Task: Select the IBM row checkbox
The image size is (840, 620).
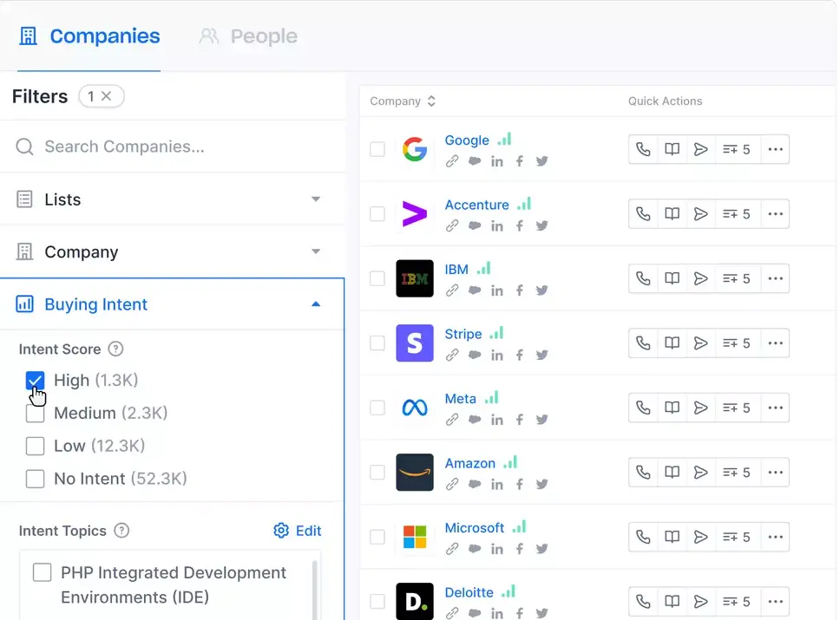Action: coord(377,278)
